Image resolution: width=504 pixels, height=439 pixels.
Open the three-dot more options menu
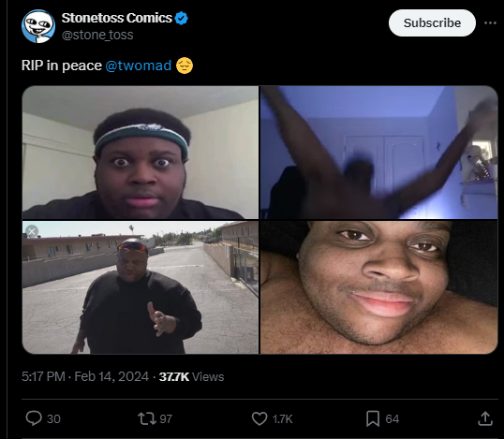(x=490, y=22)
